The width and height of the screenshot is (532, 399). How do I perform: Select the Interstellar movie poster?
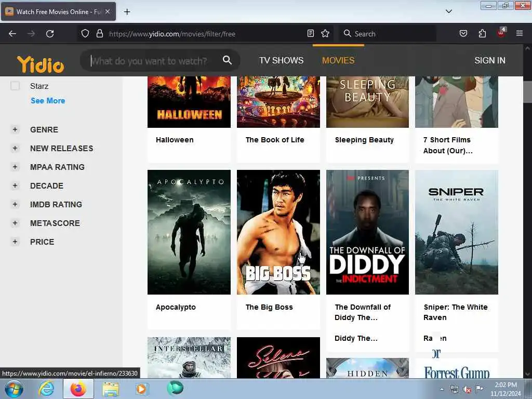coord(189,357)
